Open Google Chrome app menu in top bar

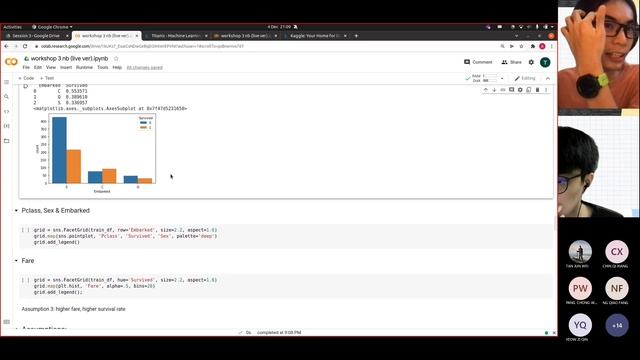click(x=52, y=27)
